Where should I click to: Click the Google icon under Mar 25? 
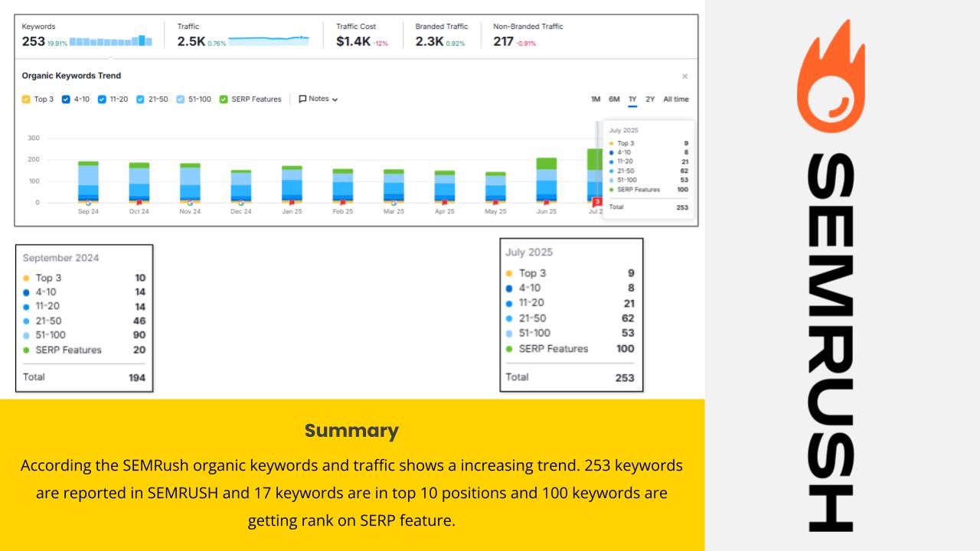(x=394, y=203)
